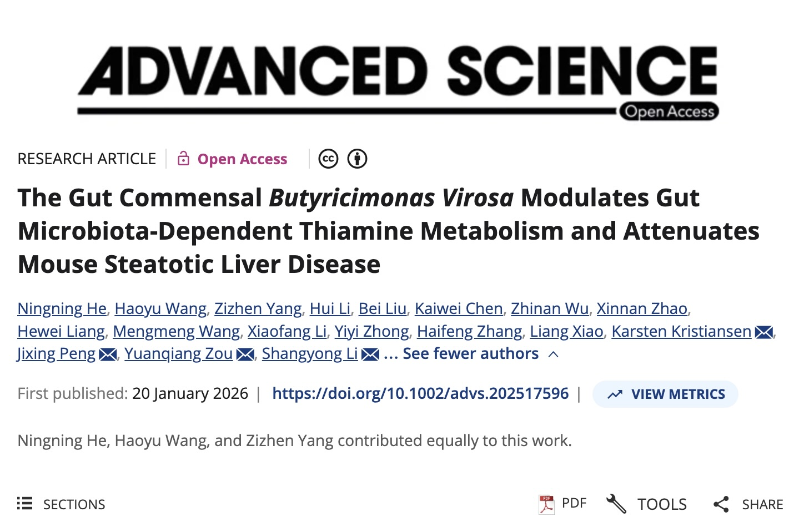The image size is (799, 532).
Task: Open the Sections navigation menu
Action: point(61,504)
